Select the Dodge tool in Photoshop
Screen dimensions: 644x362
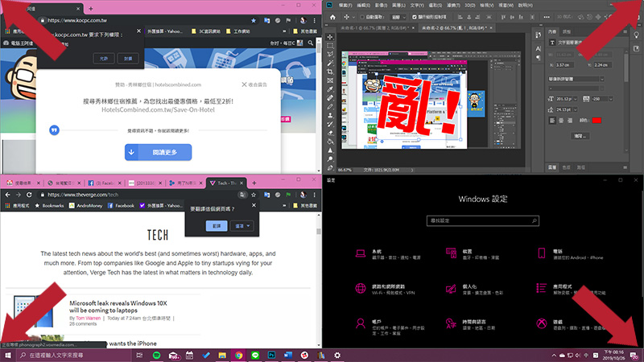pos(330,158)
